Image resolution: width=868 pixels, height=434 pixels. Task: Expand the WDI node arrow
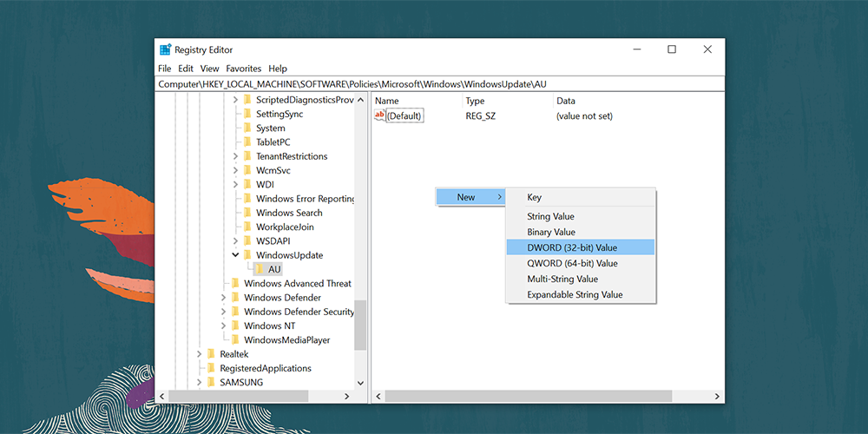click(235, 184)
